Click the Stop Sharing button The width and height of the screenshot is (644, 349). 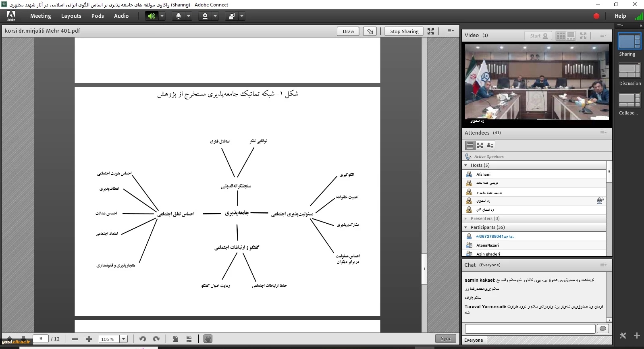[x=404, y=31]
